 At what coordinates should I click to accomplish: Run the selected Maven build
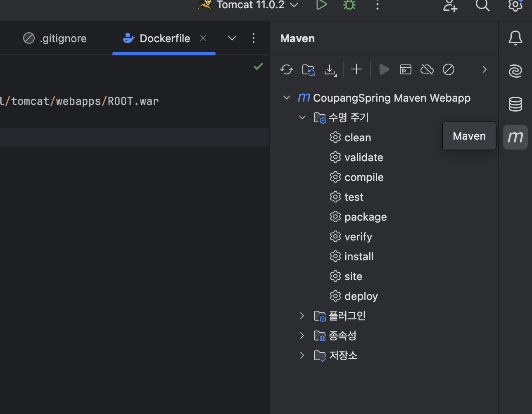pos(384,69)
